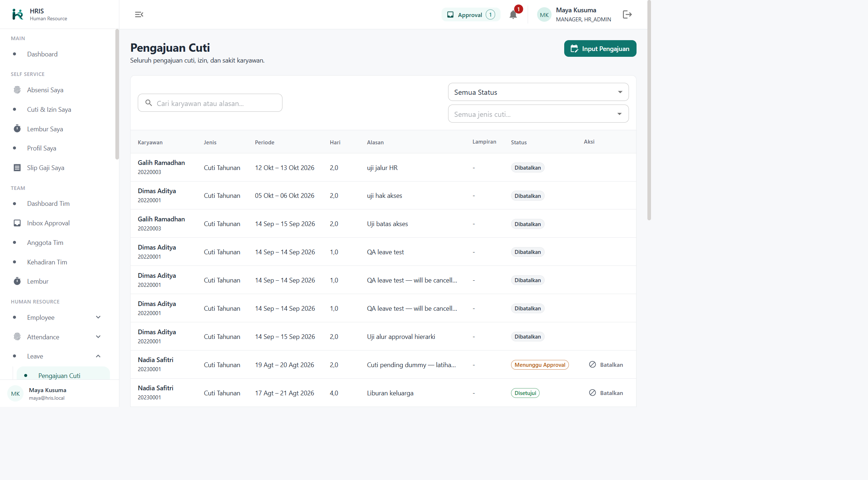Click Batalkan for Disetujui request
868x480 pixels.
point(606,393)
